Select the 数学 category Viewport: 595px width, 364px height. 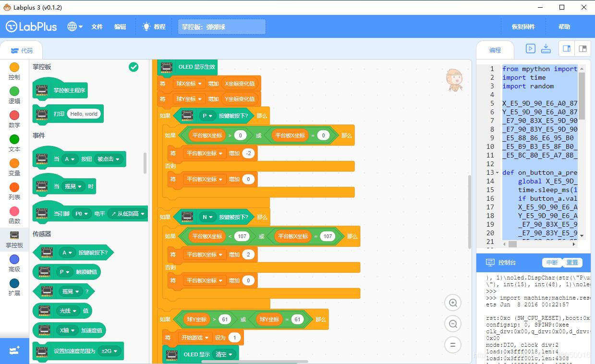pyautogui.click(x=14, y=119)
